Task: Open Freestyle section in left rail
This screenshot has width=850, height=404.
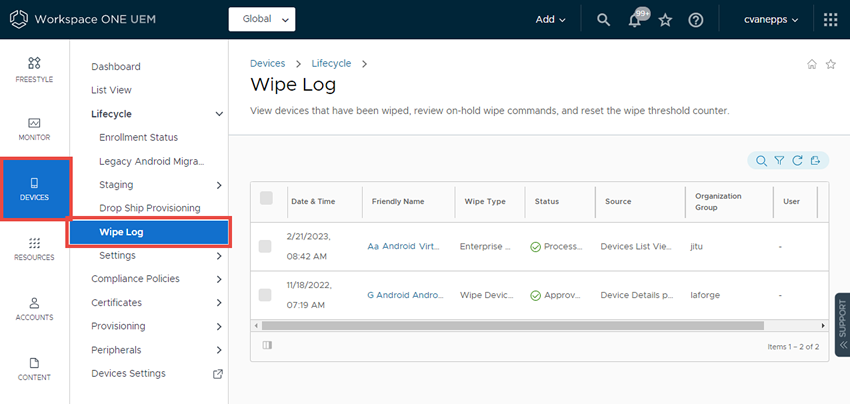Action: tap(34, 69)
